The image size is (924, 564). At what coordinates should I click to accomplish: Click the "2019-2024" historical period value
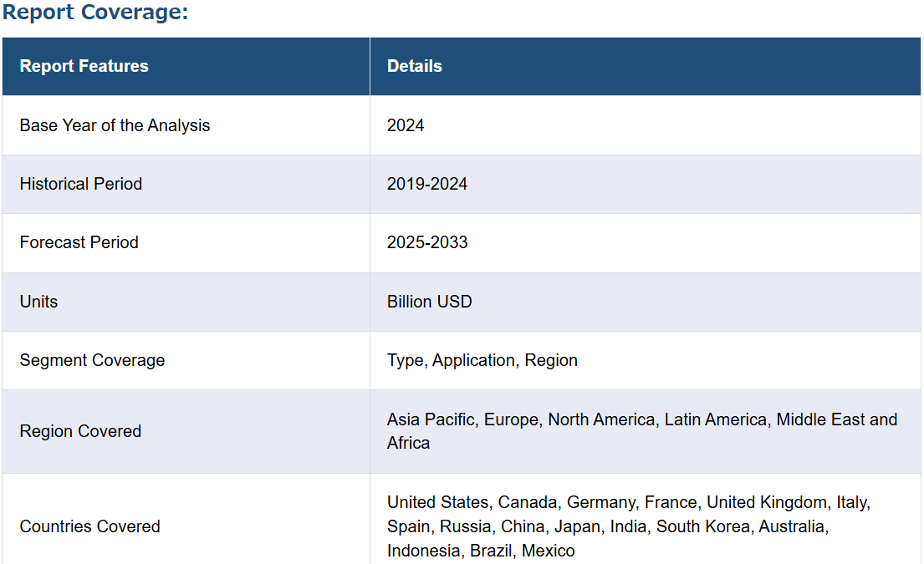pos(427,184)
